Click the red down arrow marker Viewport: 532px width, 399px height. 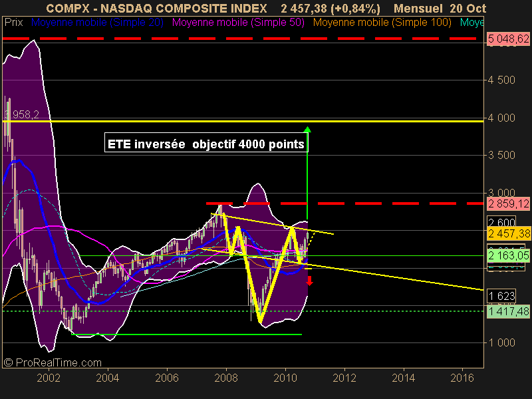(309, 281)
